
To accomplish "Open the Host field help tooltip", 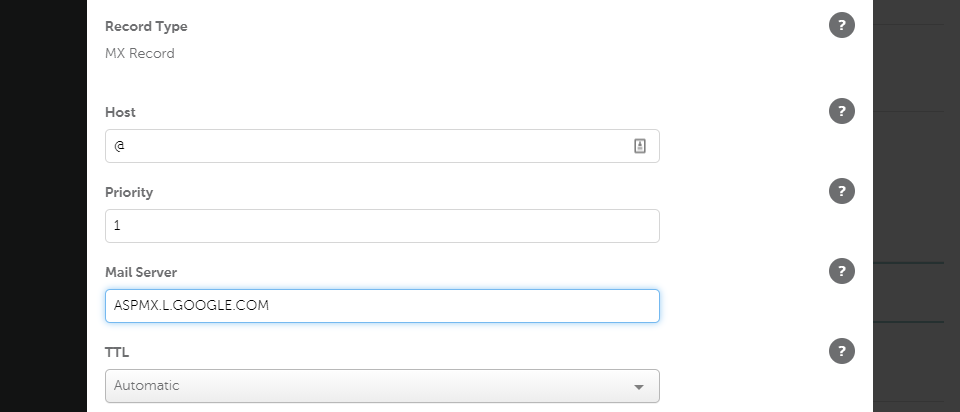I will [x=842, y=111].
